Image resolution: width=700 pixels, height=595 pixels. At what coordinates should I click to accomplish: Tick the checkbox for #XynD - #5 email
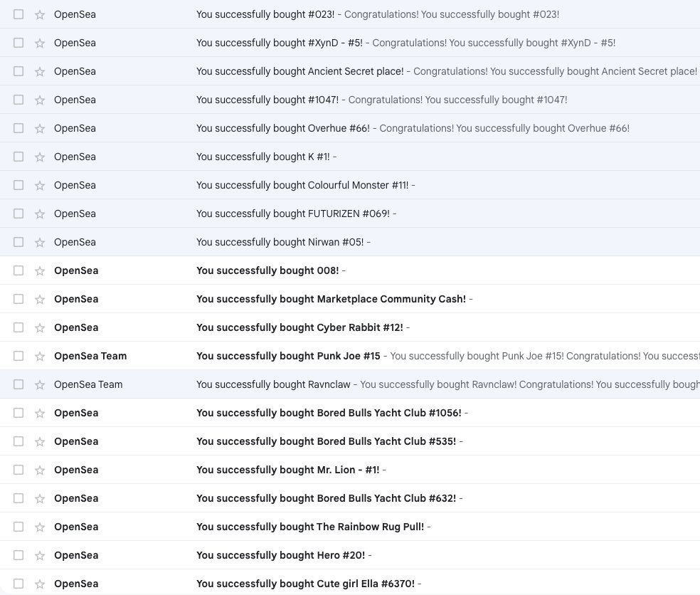pos(18,43)
